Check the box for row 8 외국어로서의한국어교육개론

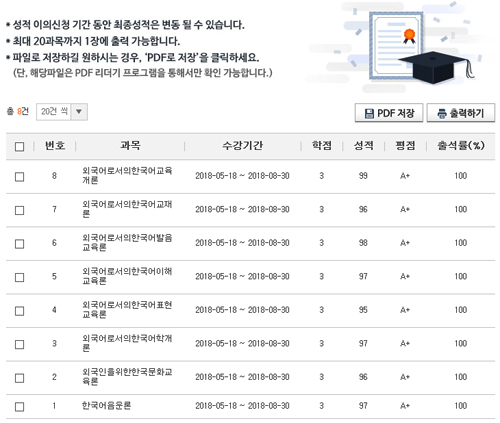click(20, 176)
